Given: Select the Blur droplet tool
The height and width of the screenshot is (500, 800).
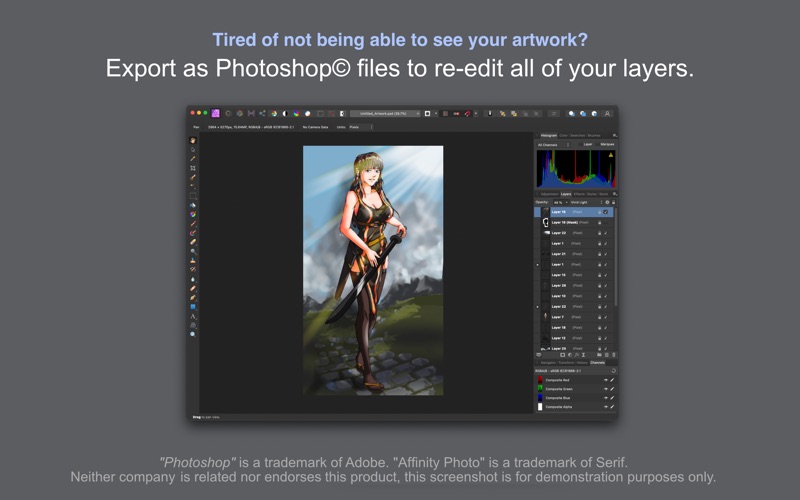Looking at the screenshot, I should [193, 279].
